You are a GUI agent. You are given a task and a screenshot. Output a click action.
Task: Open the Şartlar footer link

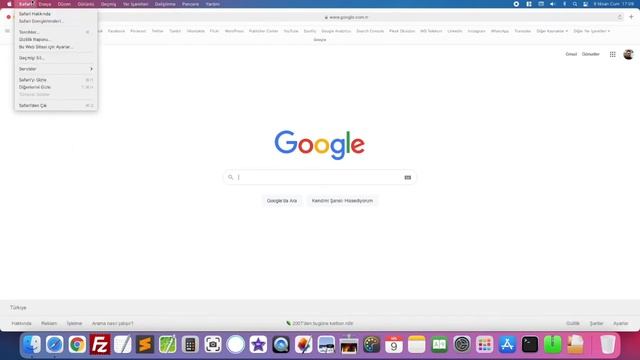pyautogui.click(x=596, y=323)
